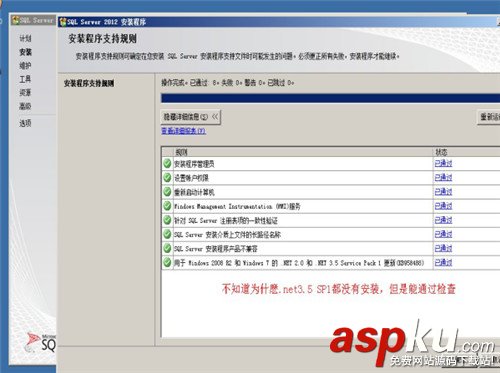Select rule text 设置帐户权限
This screenshot has width=500, height=373.
tap(192, 178)
